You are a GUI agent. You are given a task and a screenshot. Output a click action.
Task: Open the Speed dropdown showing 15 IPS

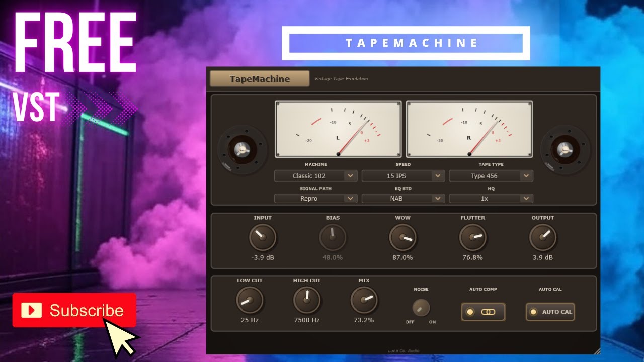point(403,176)
